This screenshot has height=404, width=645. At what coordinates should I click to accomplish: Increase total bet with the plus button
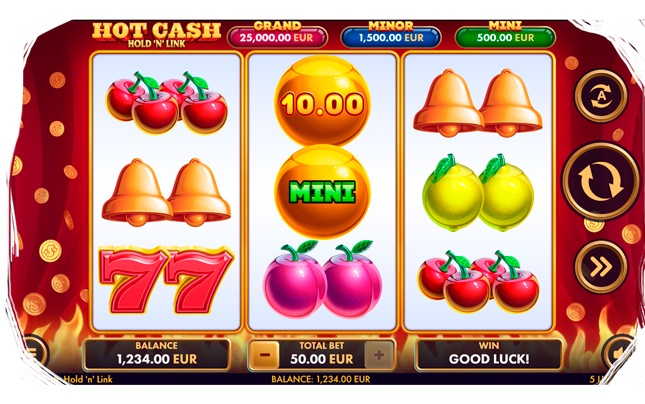379,355
